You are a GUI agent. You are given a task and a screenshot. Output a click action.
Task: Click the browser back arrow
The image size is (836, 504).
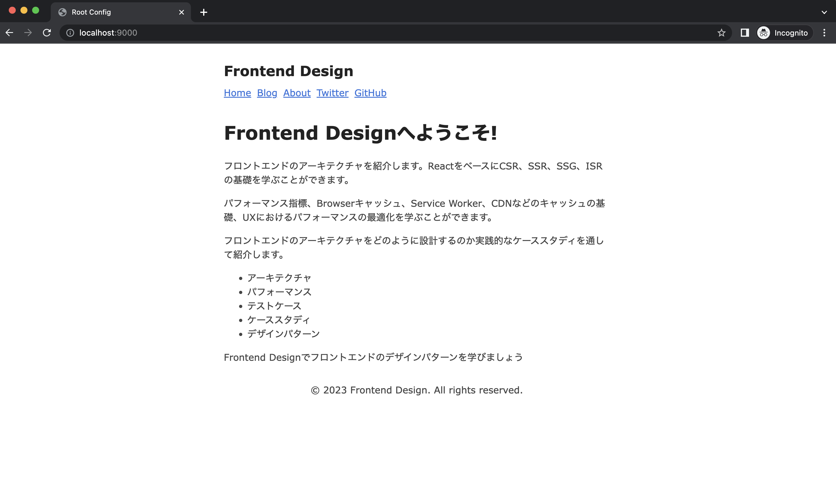(x=10, y=33)
